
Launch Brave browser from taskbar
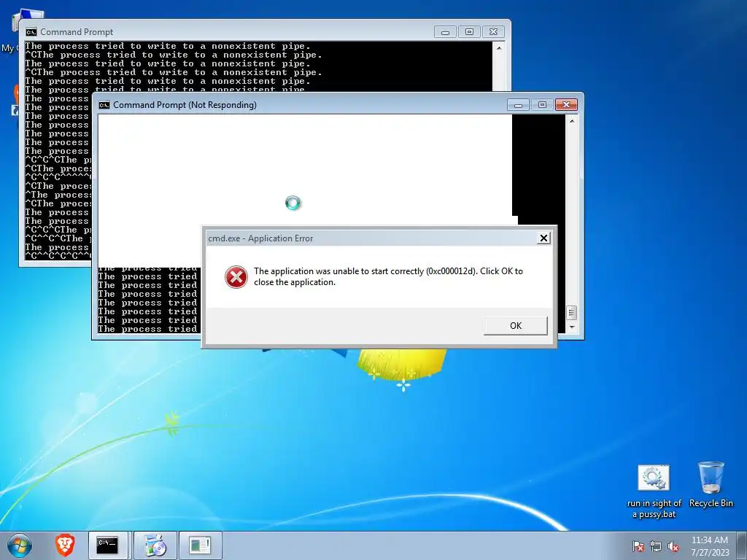[x=65, y=545]
